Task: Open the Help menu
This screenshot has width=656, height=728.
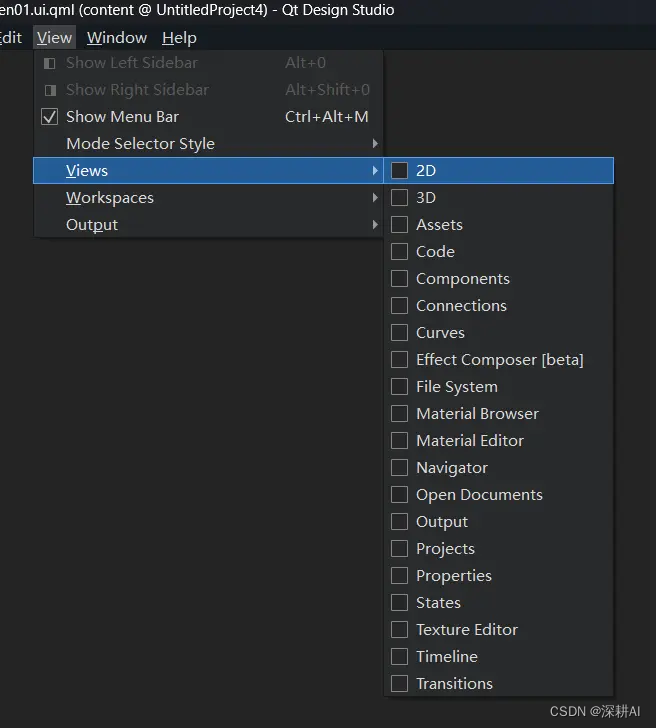Action: tap(179, 38)
